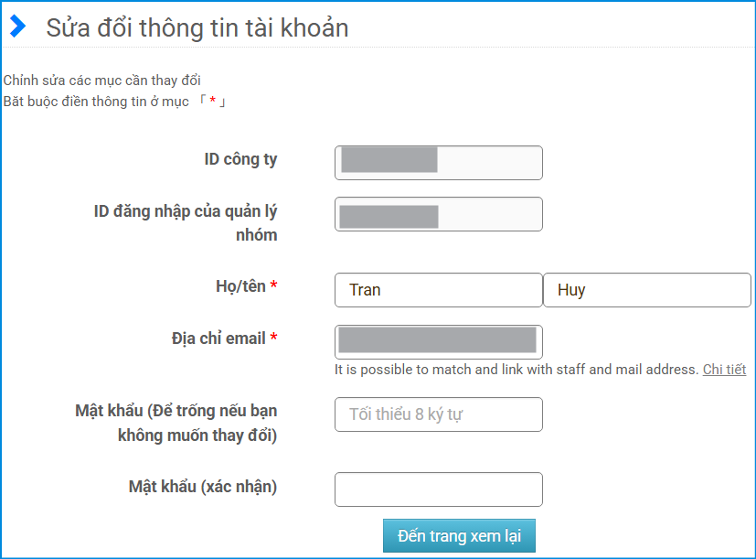
Task: Click the "It is possible to match and link" hint text
Action: click(x=516, y=370)
